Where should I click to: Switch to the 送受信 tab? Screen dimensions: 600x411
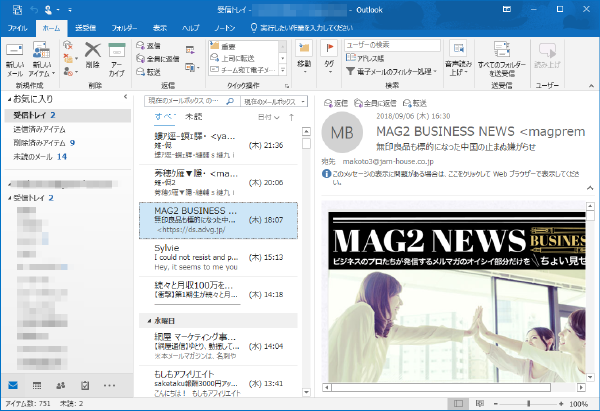click(85, 28)
